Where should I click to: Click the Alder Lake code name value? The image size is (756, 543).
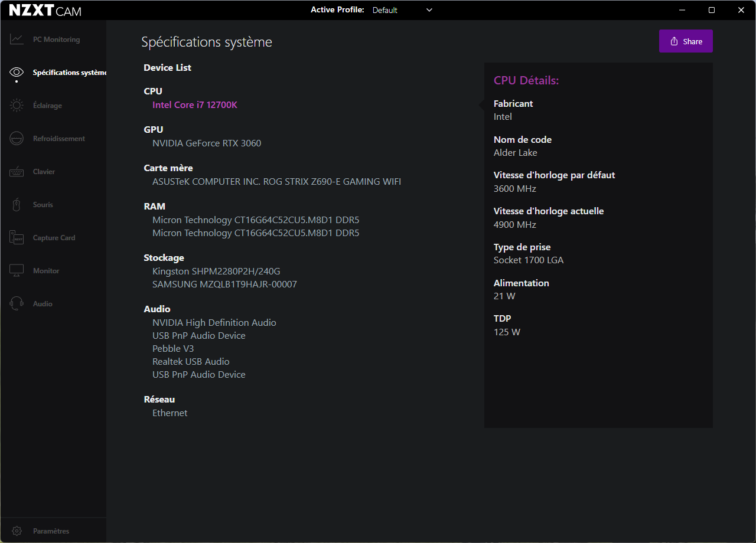point(516,153)
